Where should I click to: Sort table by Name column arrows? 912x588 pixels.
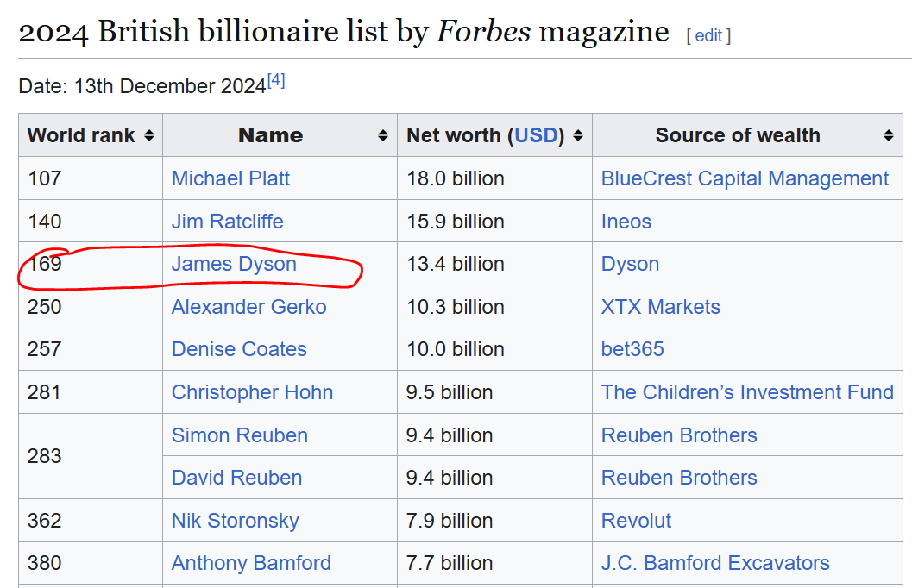pyautogui.click(x=382, y=136)
